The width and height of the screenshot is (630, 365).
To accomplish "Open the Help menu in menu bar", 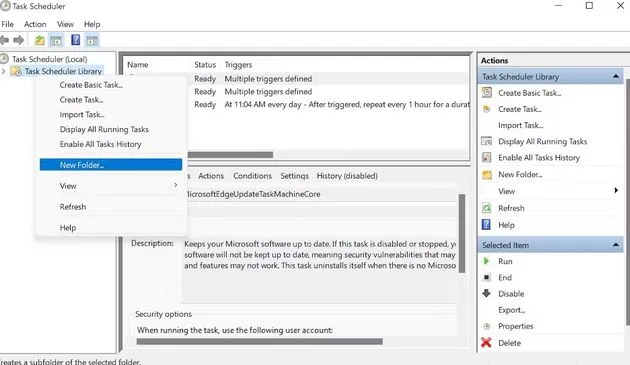I will click(92, 24).
